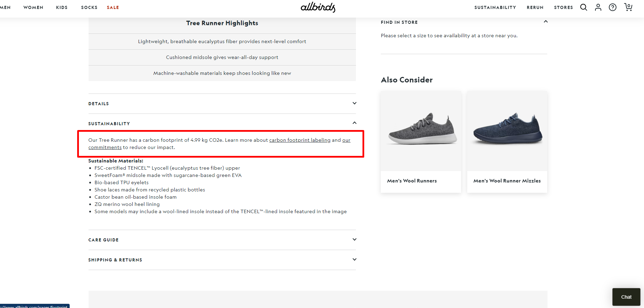Click the help question mark icon
644x308 pixels.
612,7
